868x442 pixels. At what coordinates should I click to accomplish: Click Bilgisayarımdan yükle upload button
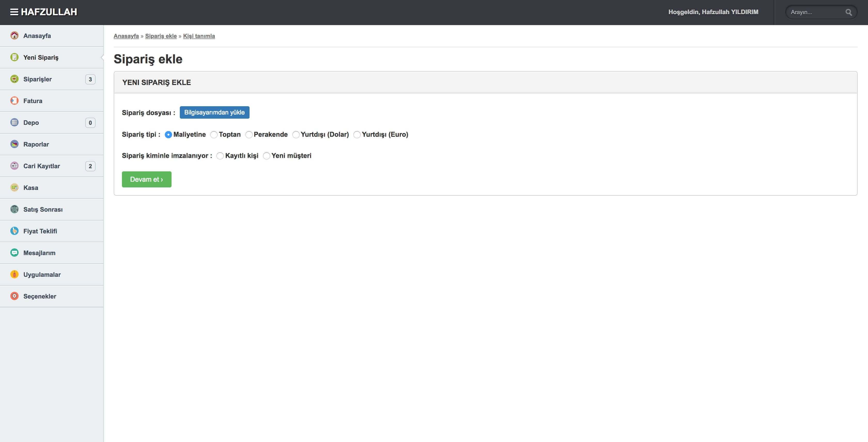pos(214,112)
